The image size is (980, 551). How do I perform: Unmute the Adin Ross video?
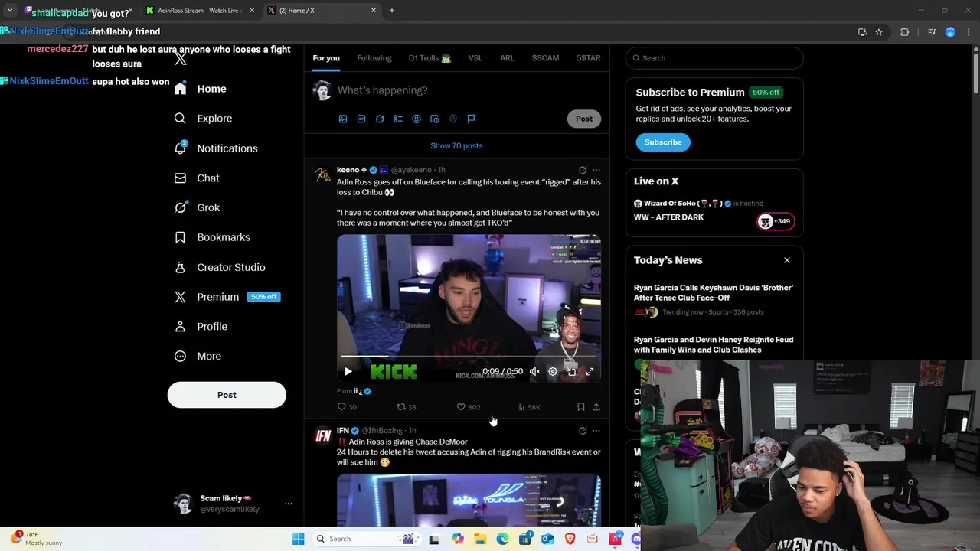click(534, 372)
